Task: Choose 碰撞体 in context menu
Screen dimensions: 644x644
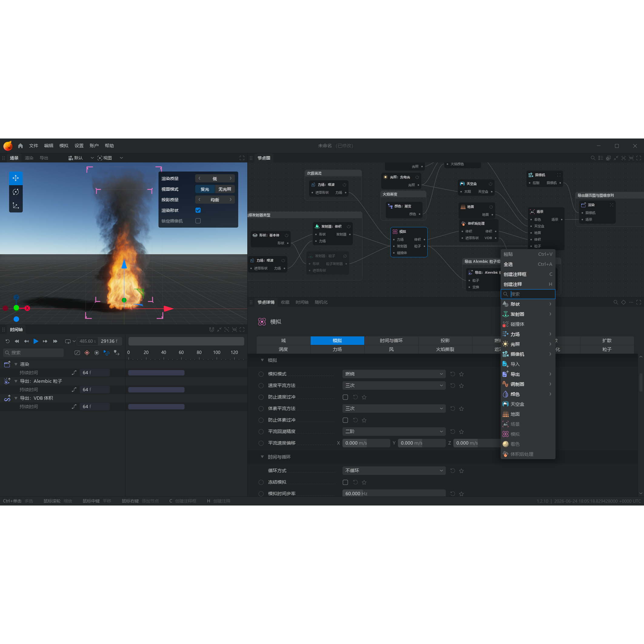Action: (x=528, y=324)
